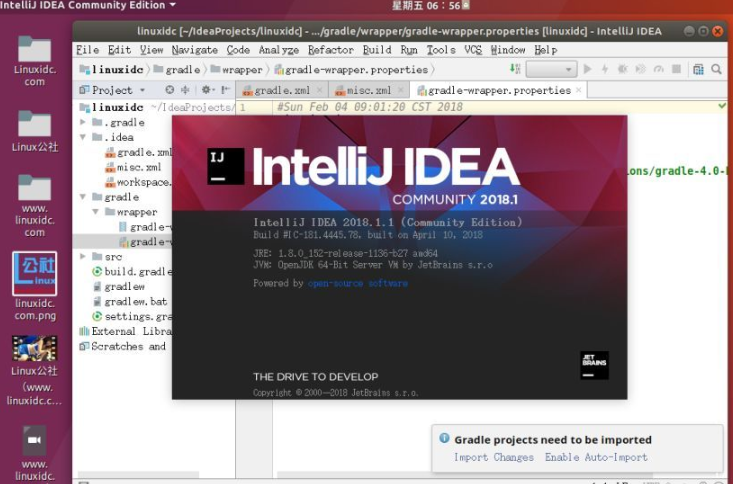733x484 pixels.
Task: Open the run configuration combo box
Action: click(551, 69)
